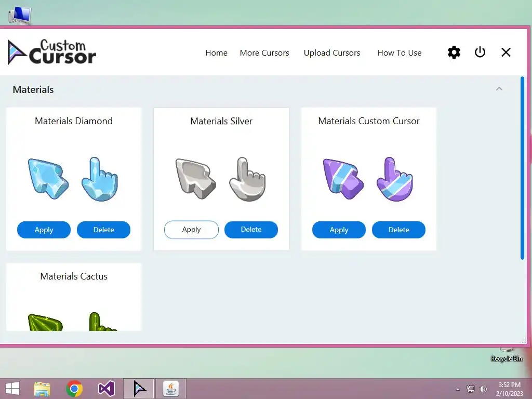Delete the Materials Custom Cursor pack
The width and height of the screenshot is (532, 399).
pyautogui.click(x=398, y=230)
